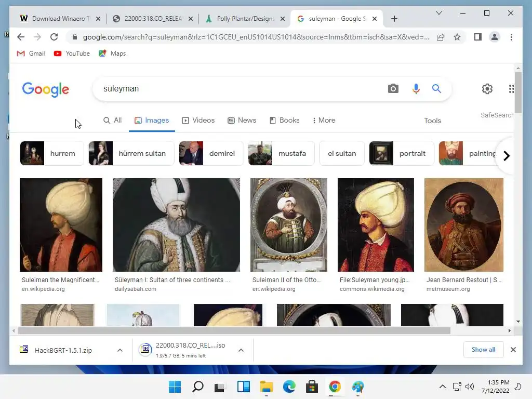
Task: Expand HackBGRT-1.5.1.zip download options chevron
Action: [120, 350]
